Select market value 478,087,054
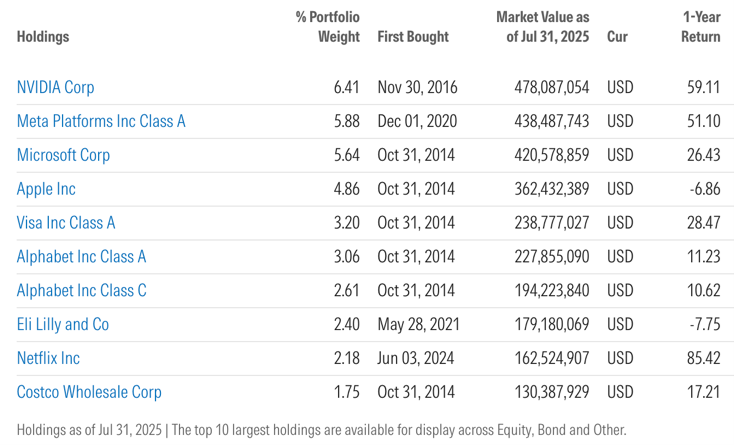 pyautogui.click(x=552, y=88)
